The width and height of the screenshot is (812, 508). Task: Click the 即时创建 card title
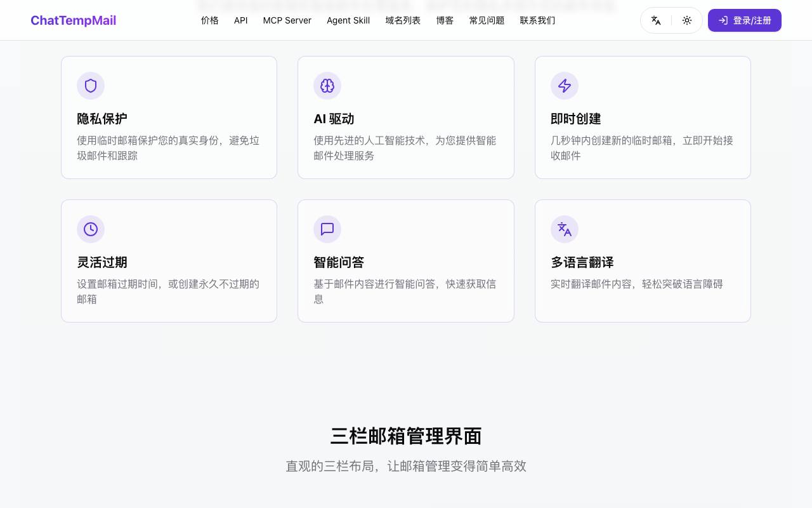576,119
